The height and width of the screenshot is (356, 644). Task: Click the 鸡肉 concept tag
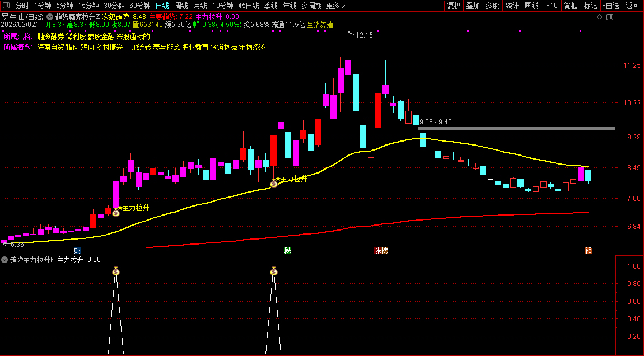(x=87, y=47)
